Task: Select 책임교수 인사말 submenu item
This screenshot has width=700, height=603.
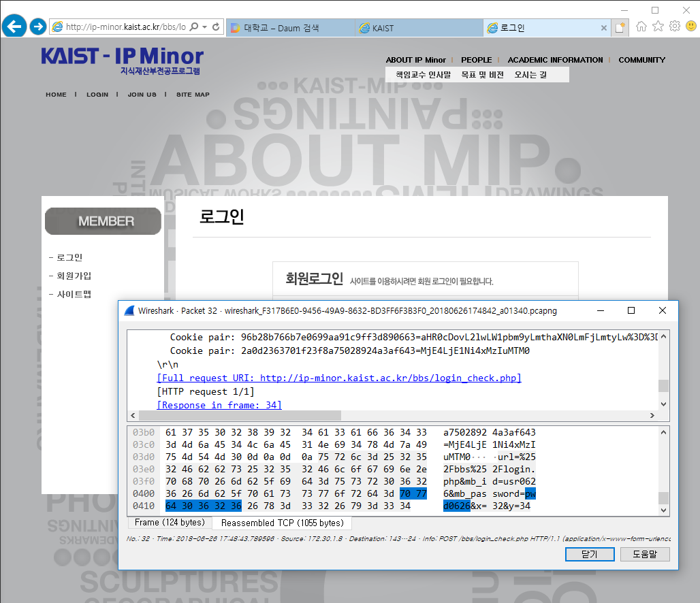Action: (x=424, y=75)
